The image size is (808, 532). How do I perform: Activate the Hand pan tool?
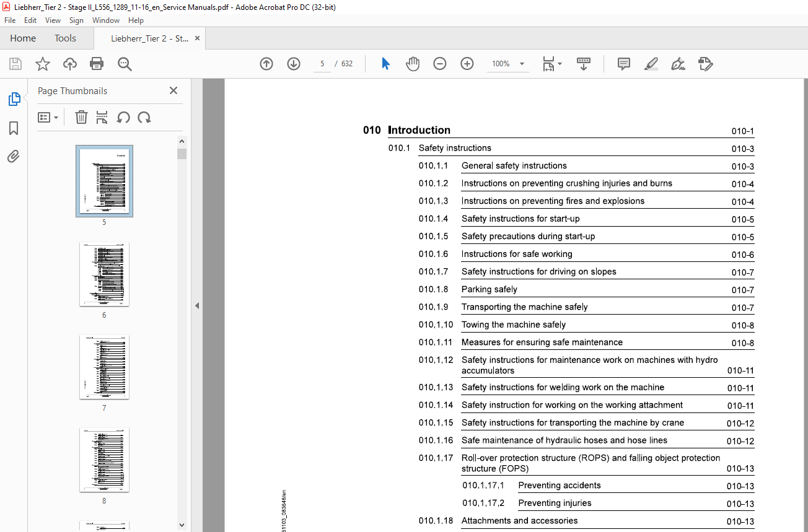[413, 64]
